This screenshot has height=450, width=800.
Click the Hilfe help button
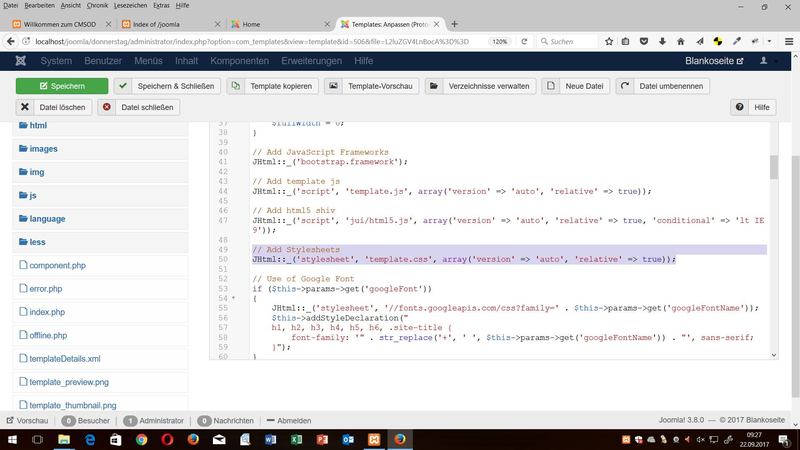tap(755, 107)
